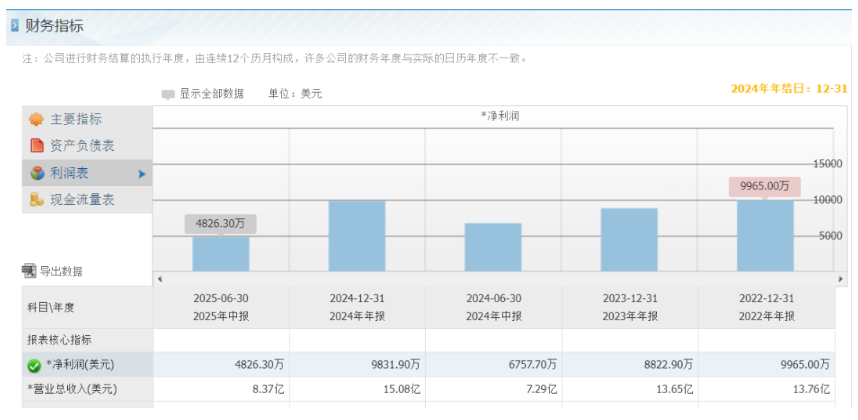Click the 主要指标 sun icon
Image resolution: width=858 pixels, height=420 pixels.
click(x=36, y=119)
